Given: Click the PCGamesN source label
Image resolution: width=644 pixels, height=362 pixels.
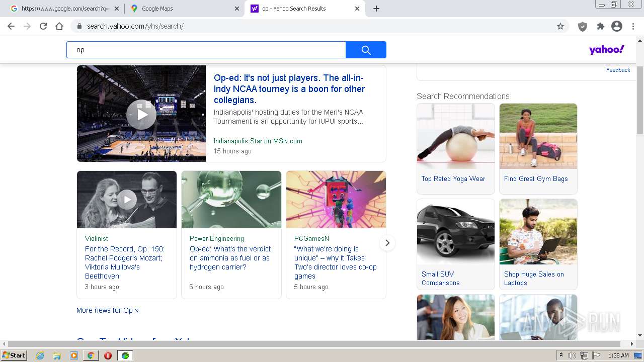Looking at the screenshot, I should (311, 238).
